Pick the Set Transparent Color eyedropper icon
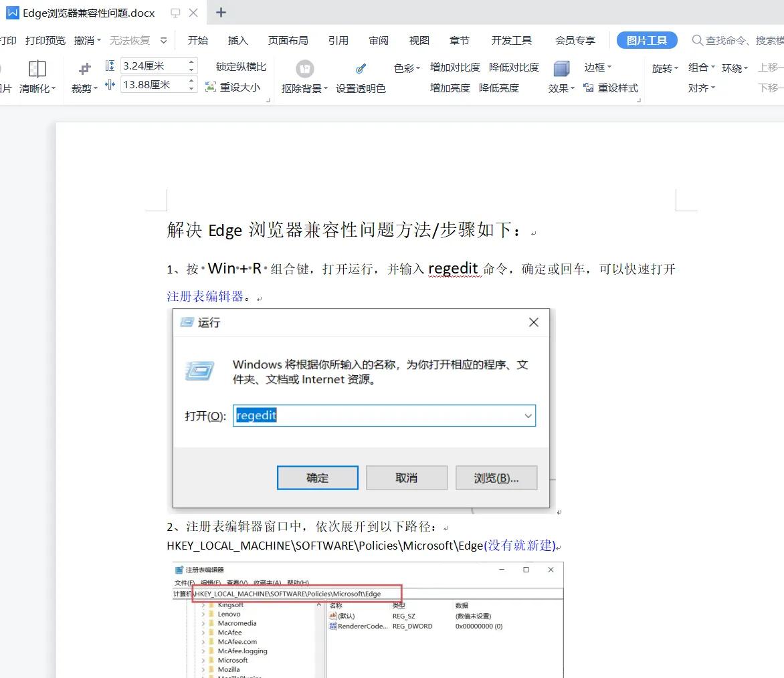 pos(361,68)
